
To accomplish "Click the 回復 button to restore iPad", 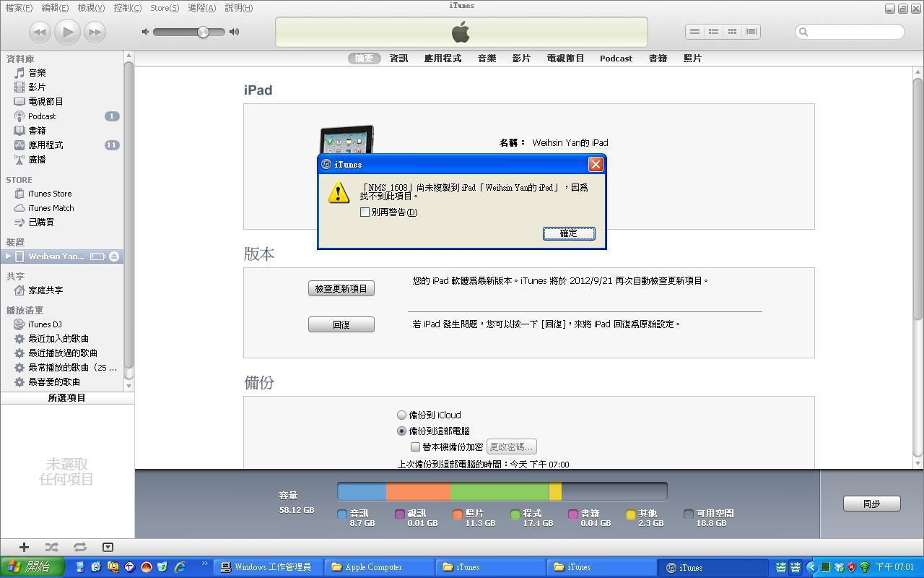I will [x=341, y=324].
